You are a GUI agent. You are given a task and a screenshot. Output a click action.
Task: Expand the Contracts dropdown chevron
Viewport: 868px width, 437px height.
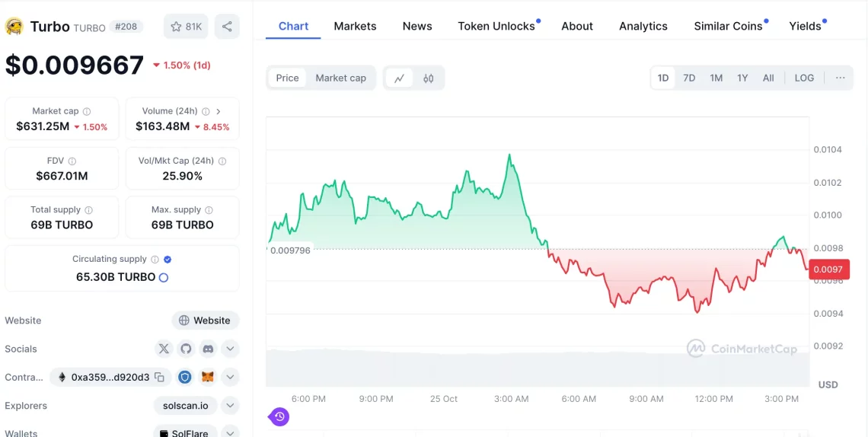[x=230, y=377]
